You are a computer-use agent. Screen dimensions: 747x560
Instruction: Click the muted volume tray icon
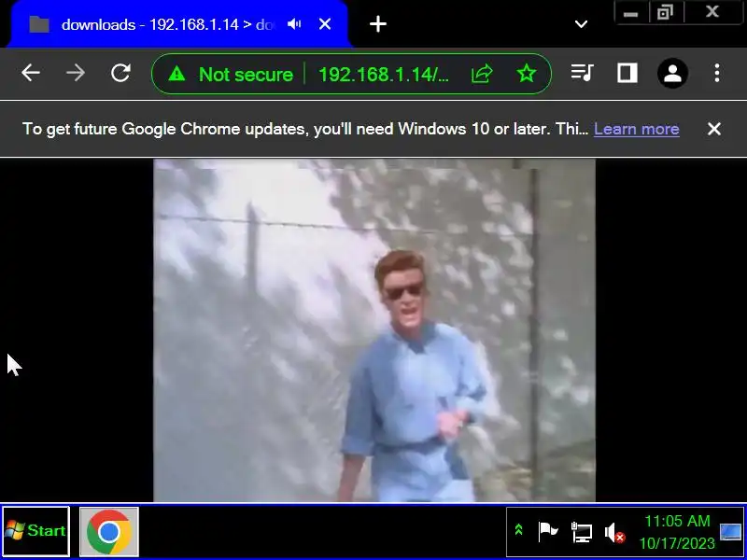pyautogui.click(x=614, y=533)
